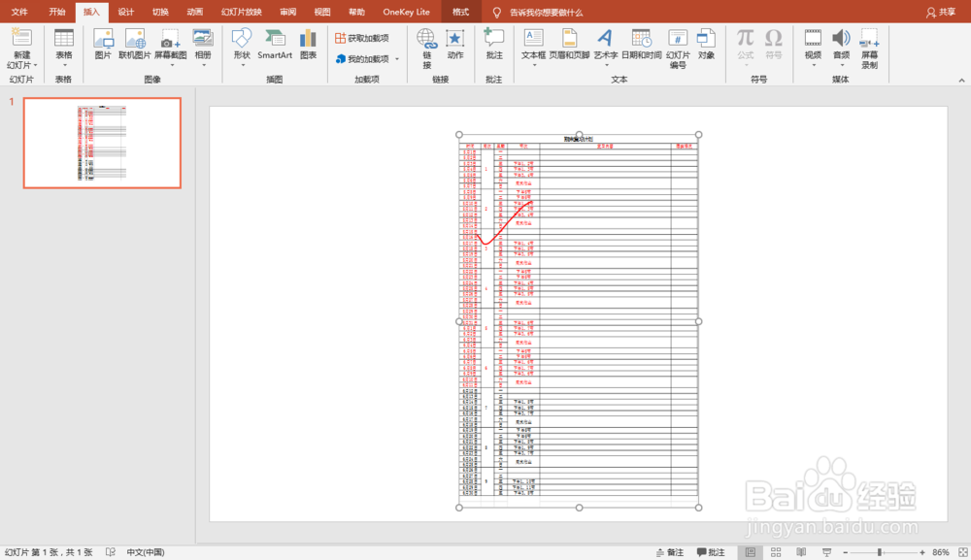The image size is (971, 560).
Task: Insert Audio (音频)
Action: click(841, 39)
